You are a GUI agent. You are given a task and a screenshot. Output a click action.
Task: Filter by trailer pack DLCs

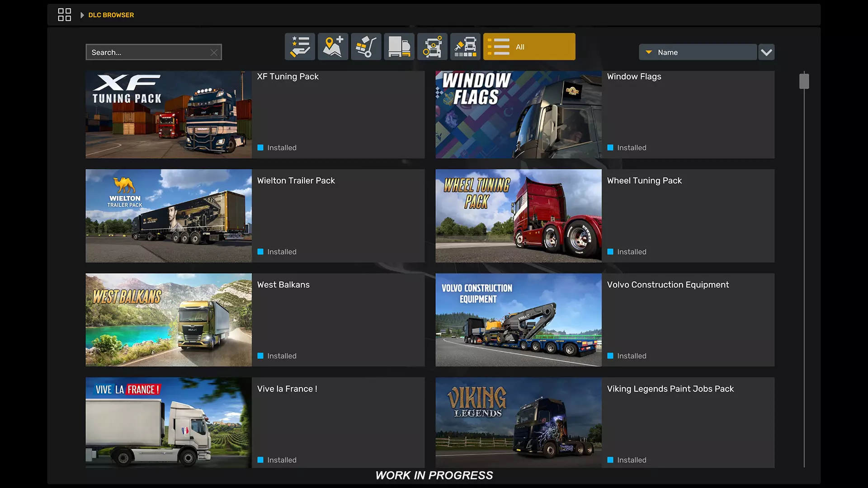pyautogui.click(x=399, y=47)
